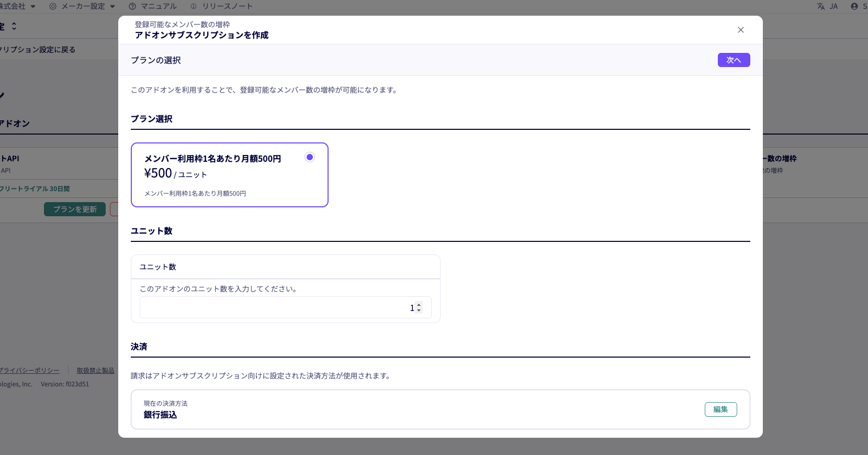This screenshot has height=455, width=868.
Task: Increase unit count with the up arrow
Action: click(x=419, y=305)
